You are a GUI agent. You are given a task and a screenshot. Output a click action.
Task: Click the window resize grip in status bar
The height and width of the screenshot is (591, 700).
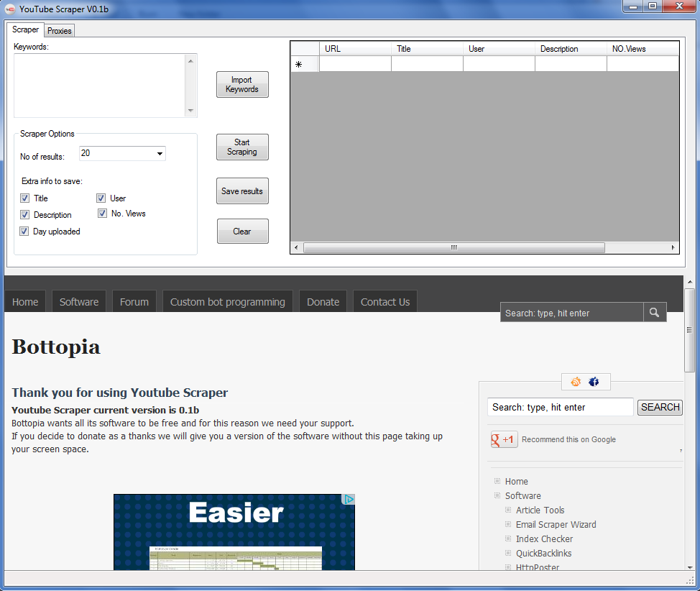pyautogui.click(x=690, y=579)
